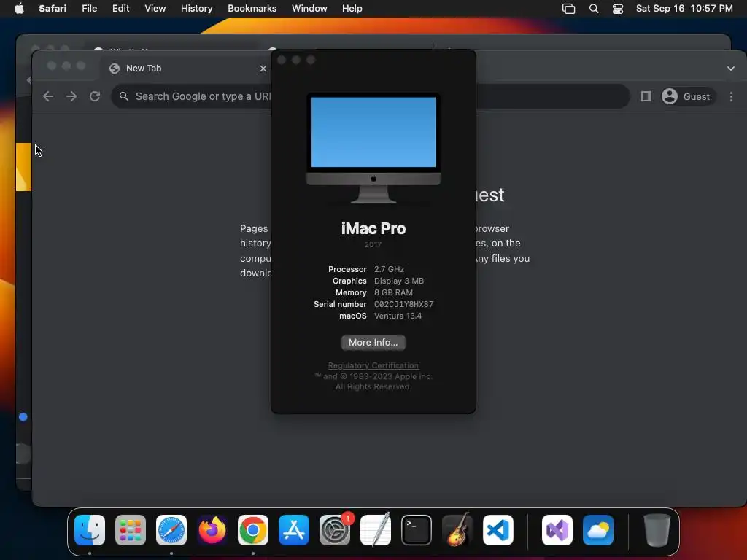Toggle Chrome side panel icon
Screen dimensions: 747x560
click(646, 97)
